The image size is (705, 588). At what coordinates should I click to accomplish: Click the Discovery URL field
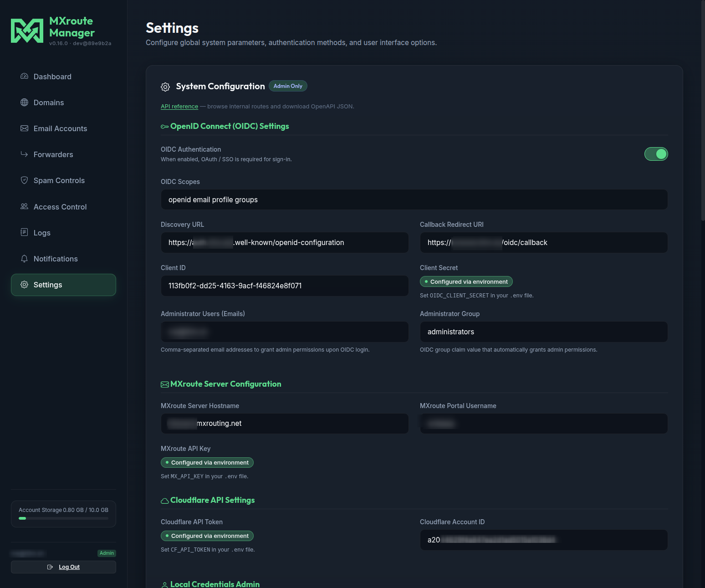click(285, 242)
